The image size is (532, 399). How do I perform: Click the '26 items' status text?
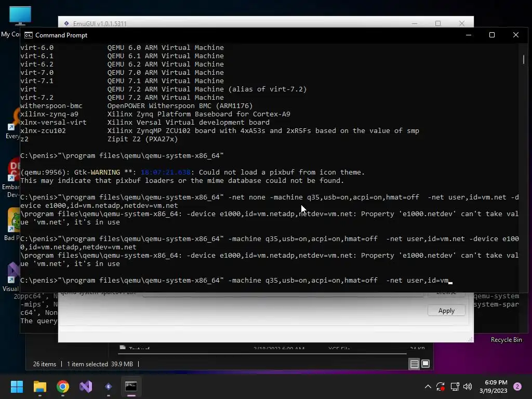(45, 364)
